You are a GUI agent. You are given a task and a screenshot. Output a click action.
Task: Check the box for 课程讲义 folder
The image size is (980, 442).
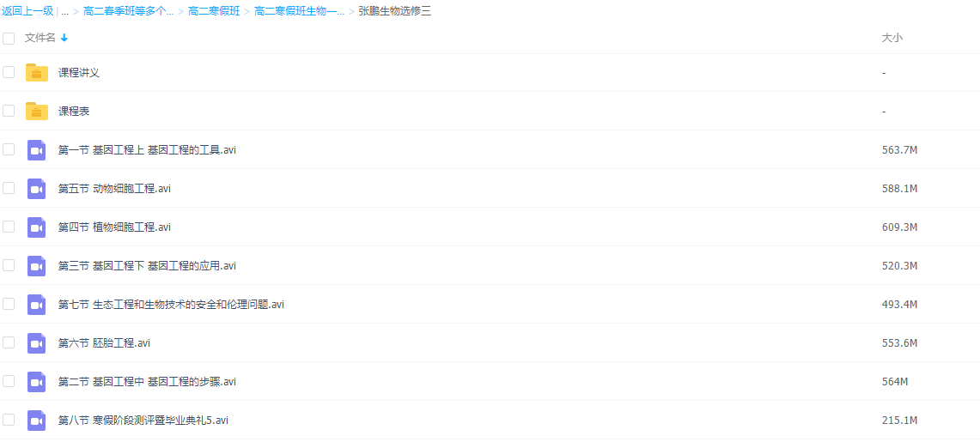tap(9, 72)
